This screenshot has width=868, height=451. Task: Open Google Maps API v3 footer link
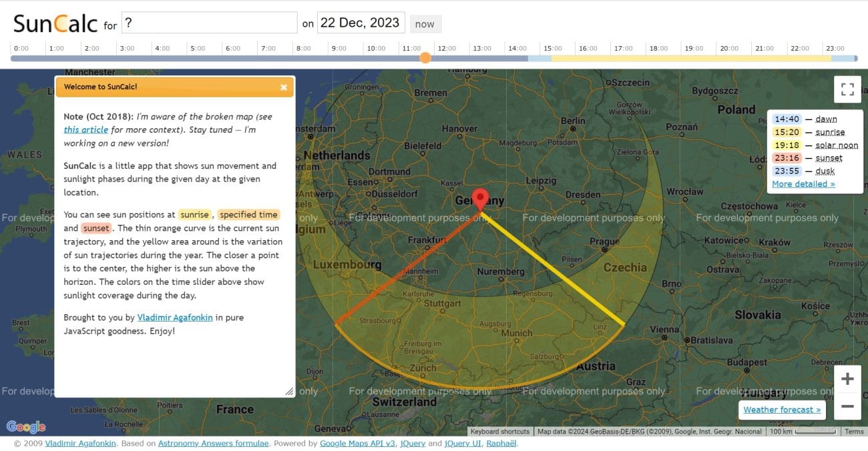coord(357,444)
